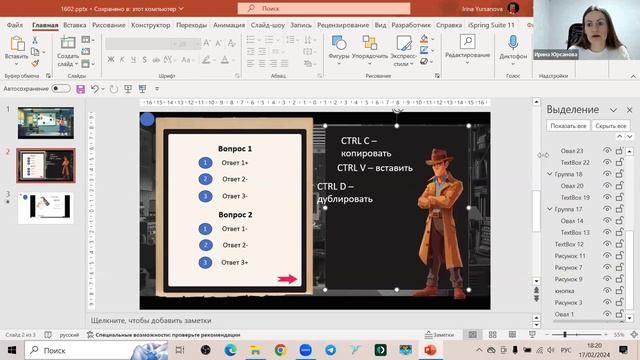Check accessibility recommendations in status bar
The image size is (640, 360).
pos(163,335)
